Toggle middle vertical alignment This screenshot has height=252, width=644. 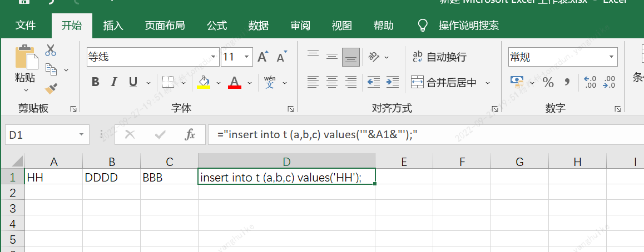tap(332, 57)
